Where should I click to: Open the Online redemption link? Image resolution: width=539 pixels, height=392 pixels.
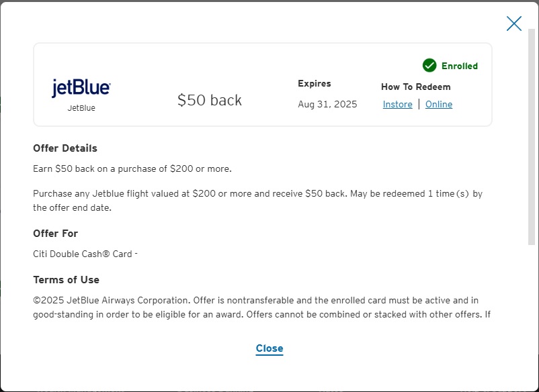pyautogui.click(x=439, y=104)
